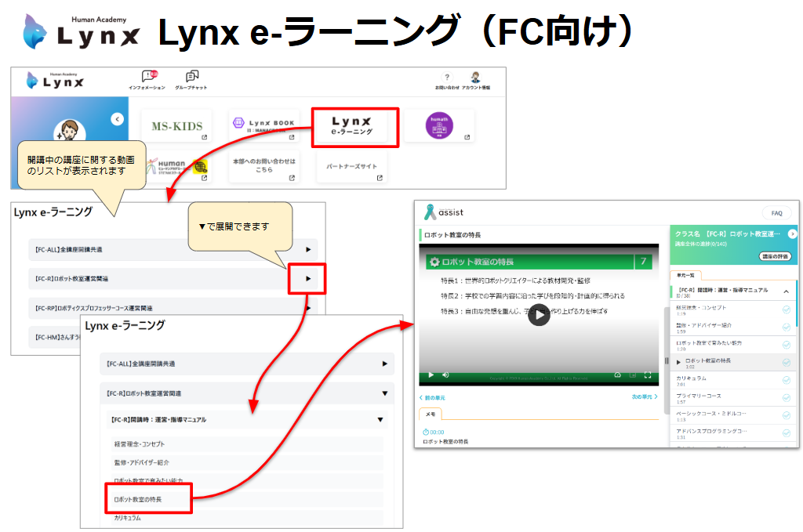Expand the 【FC-R】ロボット教室運営関連 row arrow
The image size is (803, 532).
[307, 278]
